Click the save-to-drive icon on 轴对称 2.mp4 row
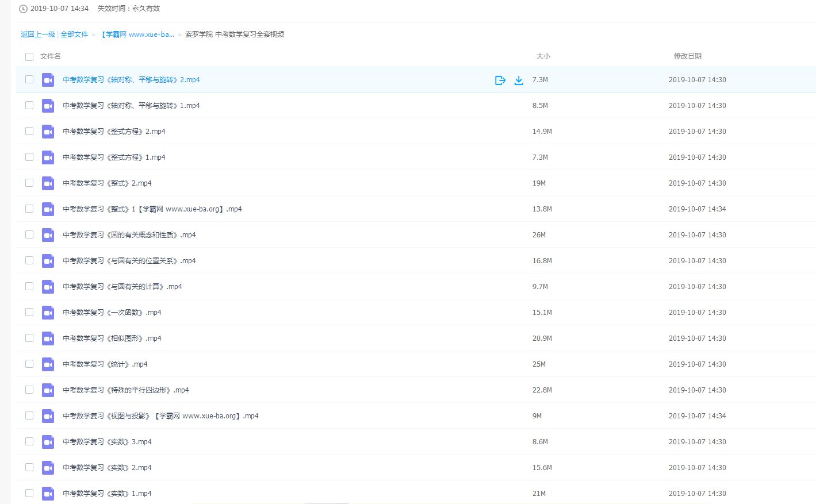 tap(500, 80)
